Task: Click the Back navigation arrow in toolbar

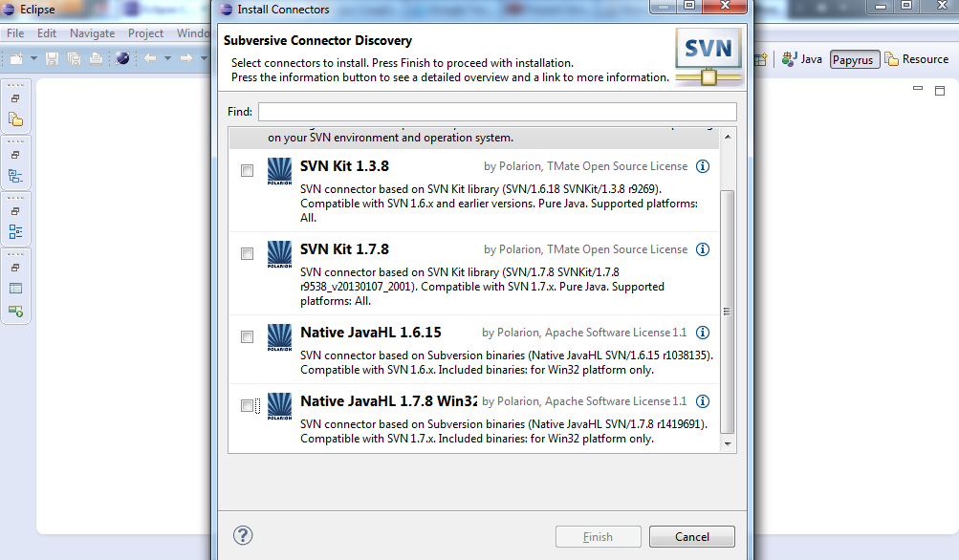Action: [150, 58]
